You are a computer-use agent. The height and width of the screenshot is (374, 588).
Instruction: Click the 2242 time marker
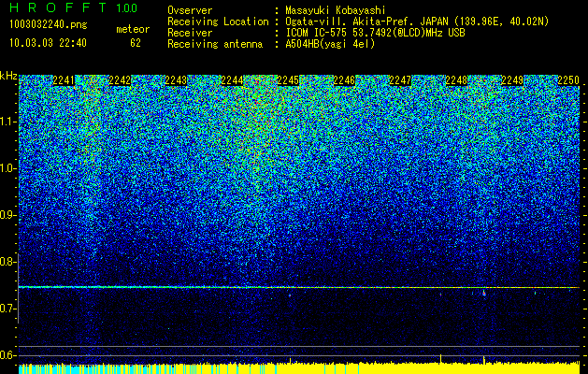click(120, 80)
